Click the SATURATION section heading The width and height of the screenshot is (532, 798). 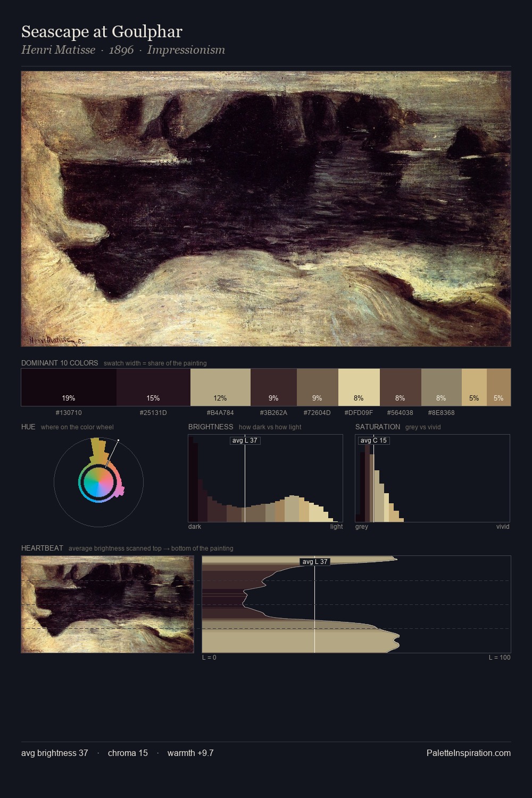click(x=378, y=427)
